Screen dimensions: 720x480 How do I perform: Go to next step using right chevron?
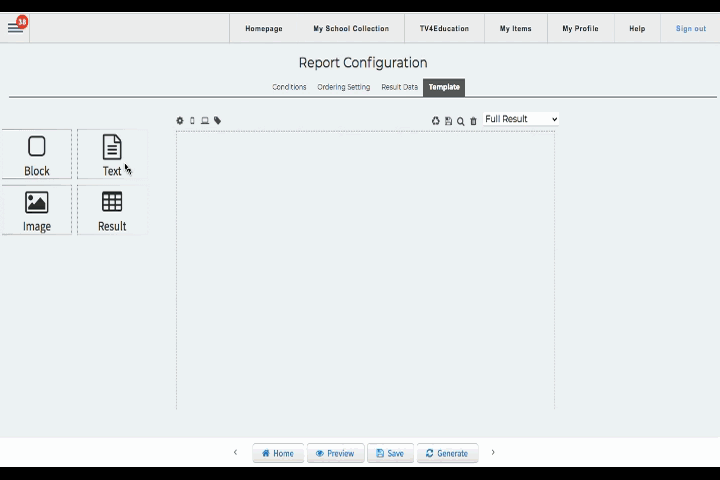pyautogui.click(x=493, y=453)
